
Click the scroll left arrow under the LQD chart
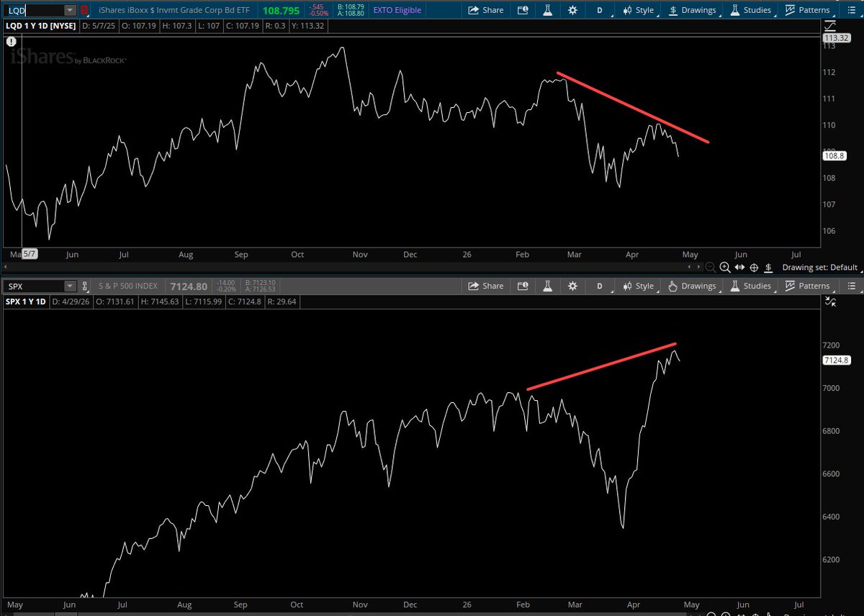pyautogui.click(x=689, y=268)
